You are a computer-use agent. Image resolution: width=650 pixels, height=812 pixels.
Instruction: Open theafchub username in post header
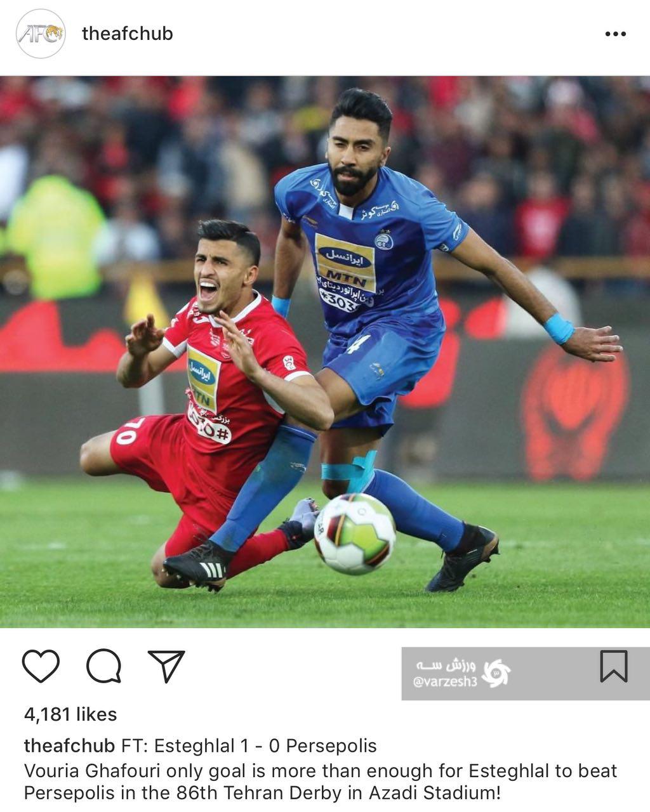(x=128, y=34)
